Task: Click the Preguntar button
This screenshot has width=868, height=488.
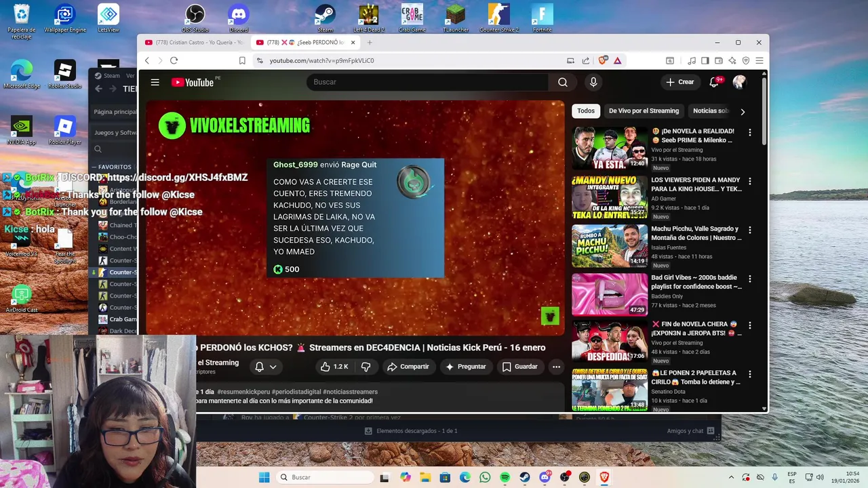Action: [465, 367]
